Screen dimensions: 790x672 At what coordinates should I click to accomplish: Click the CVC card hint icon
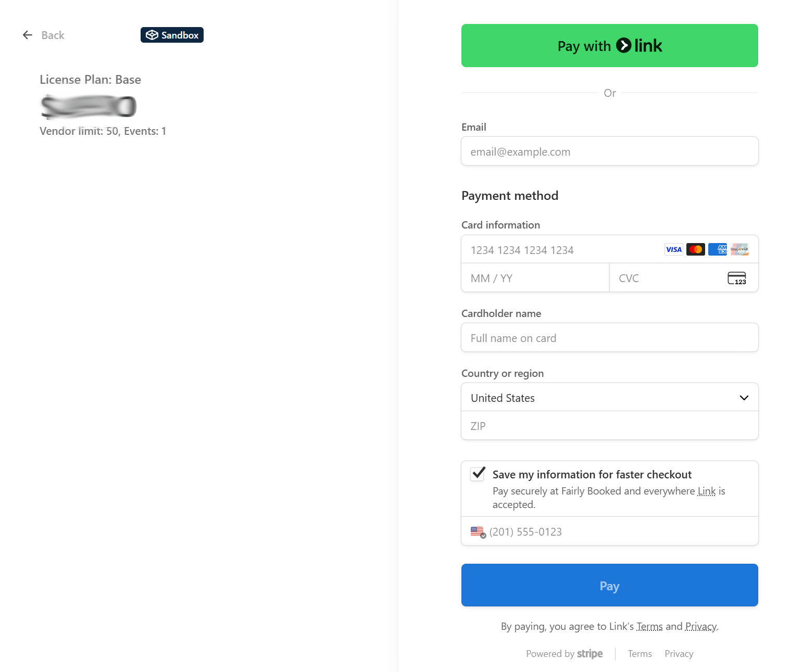736,278
